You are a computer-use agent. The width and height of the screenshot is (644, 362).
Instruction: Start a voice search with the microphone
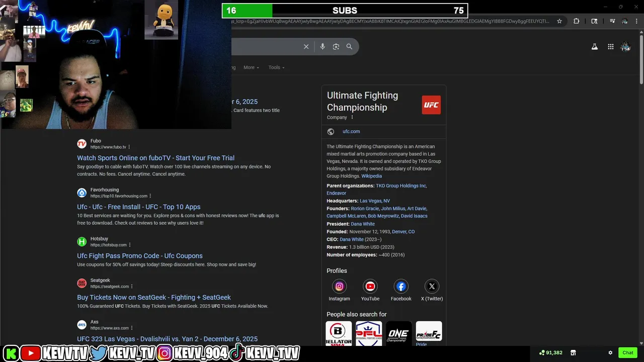click(323, 47)
